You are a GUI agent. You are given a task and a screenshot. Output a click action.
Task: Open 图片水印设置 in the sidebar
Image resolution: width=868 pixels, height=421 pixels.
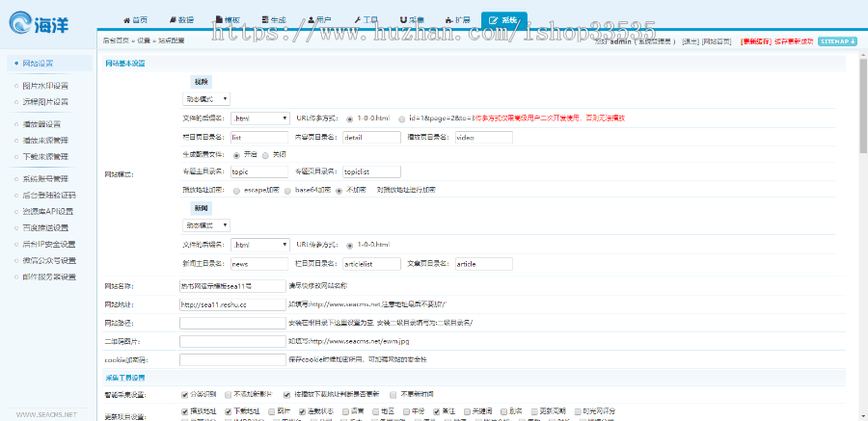(x=45, y=86)
